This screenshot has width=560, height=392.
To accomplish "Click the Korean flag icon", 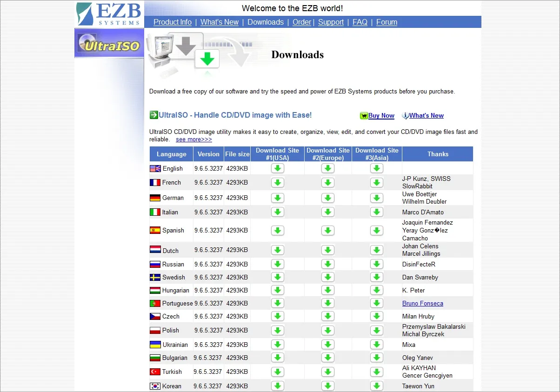I will pyautogui.click(x=155, y=386).
